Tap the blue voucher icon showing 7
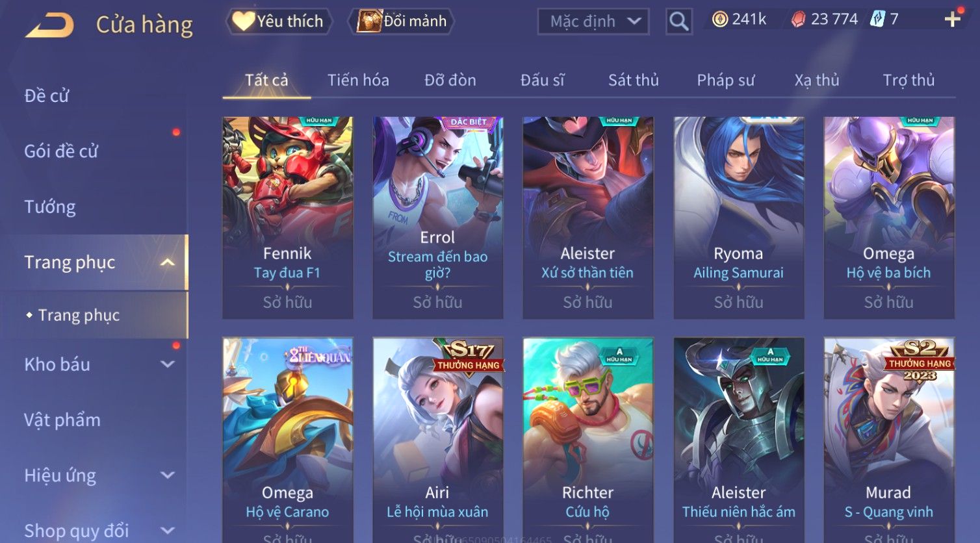 885,19
